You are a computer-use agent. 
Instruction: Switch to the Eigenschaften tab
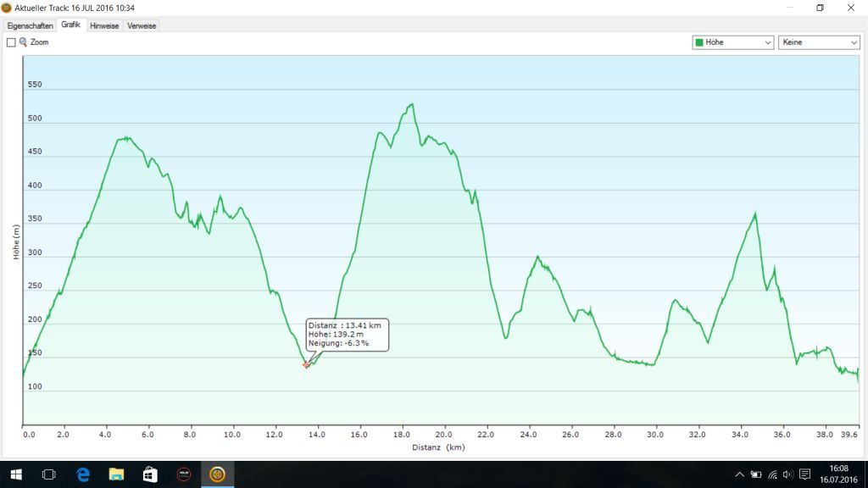30,25
